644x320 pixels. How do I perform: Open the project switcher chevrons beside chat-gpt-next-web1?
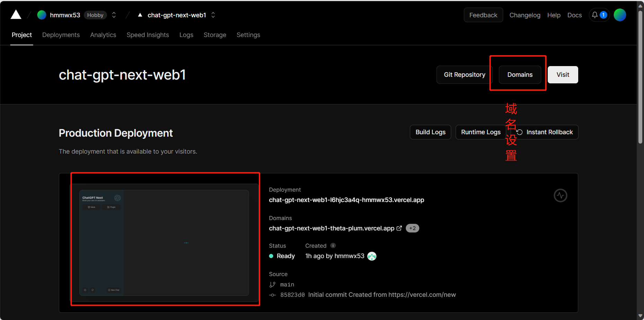pos(213,15)
